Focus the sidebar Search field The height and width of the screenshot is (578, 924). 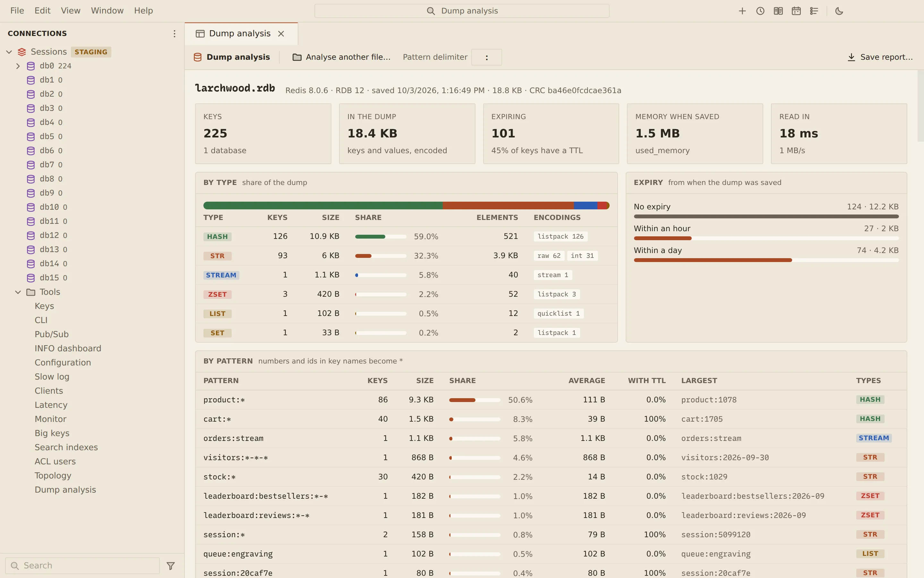click(82, 565)
